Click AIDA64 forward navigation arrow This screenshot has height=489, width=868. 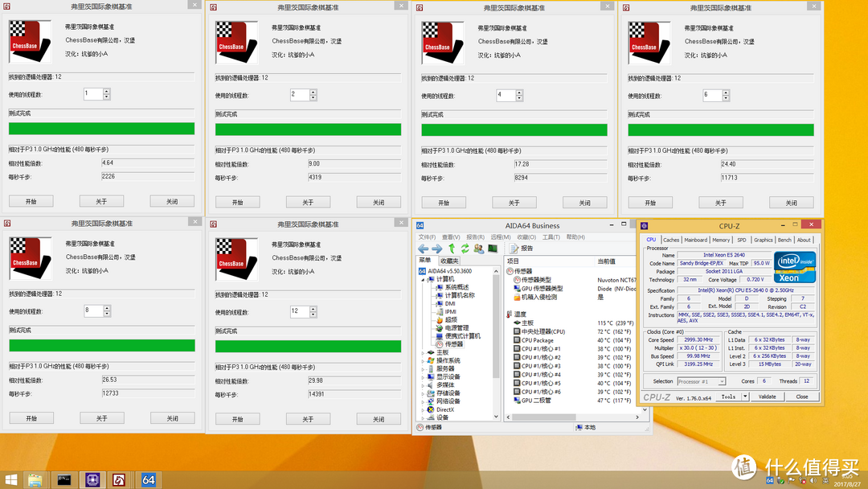[436, 249]
